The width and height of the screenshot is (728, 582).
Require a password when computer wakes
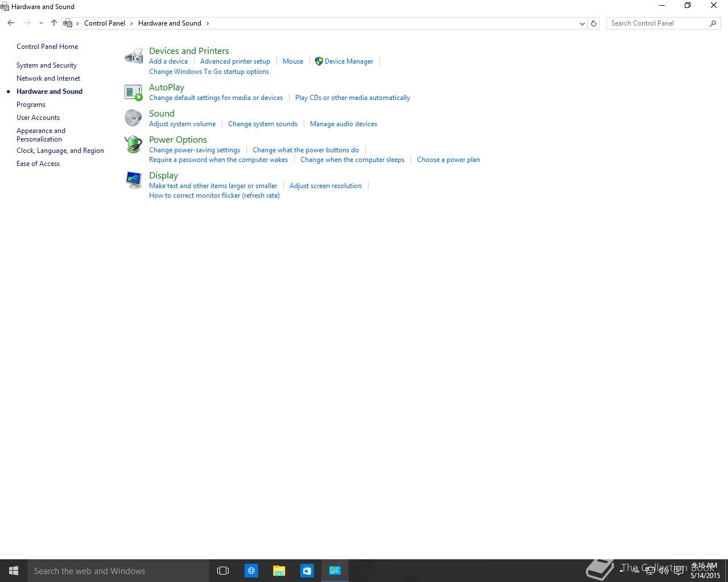coord(218,160)
